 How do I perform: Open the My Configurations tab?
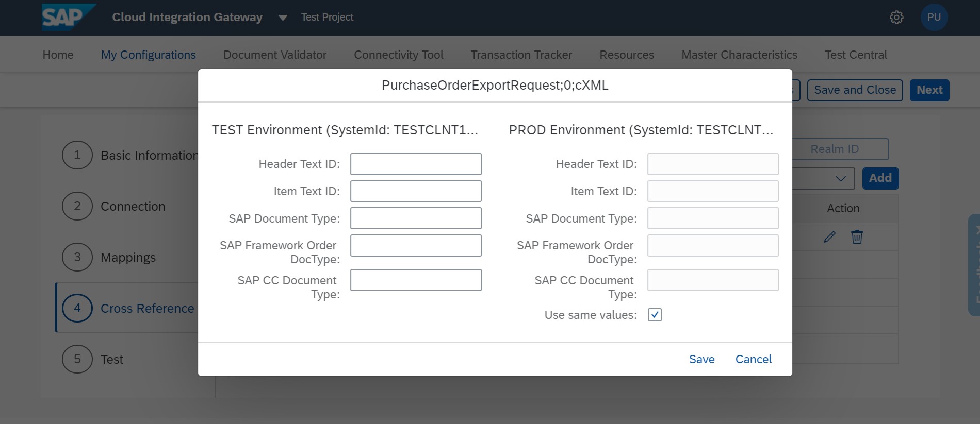pyautogui.click(x=149, y=55)
